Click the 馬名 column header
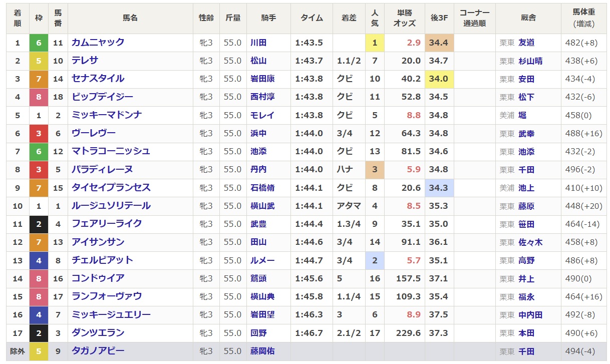The image size is (610, 364). (130, 18)
